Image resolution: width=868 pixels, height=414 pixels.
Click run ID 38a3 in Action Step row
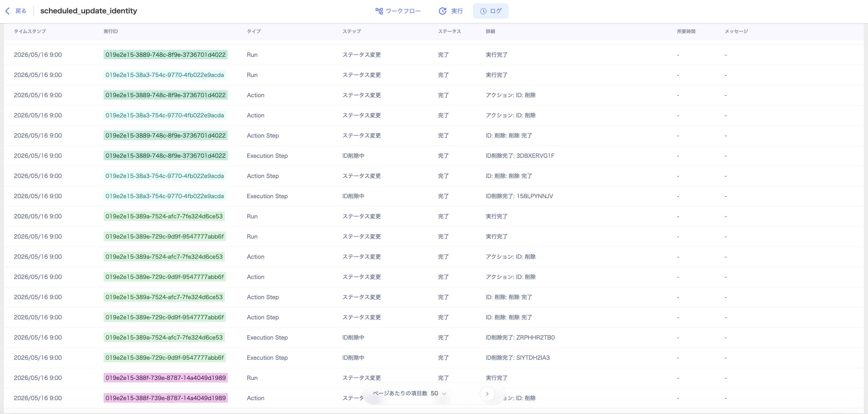tap(165, 176)
